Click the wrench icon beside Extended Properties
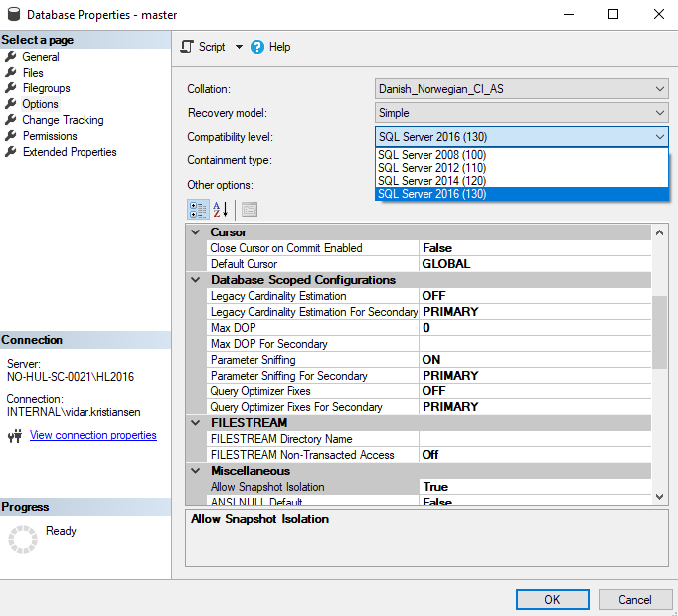Screen dimensions: 678x616 coord(10,152)
